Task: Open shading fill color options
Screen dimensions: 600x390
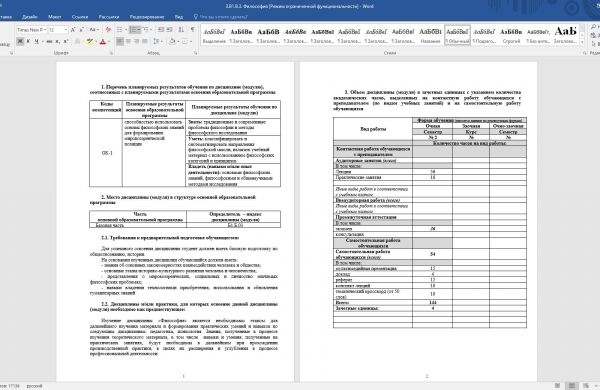Action: (174, 41)
